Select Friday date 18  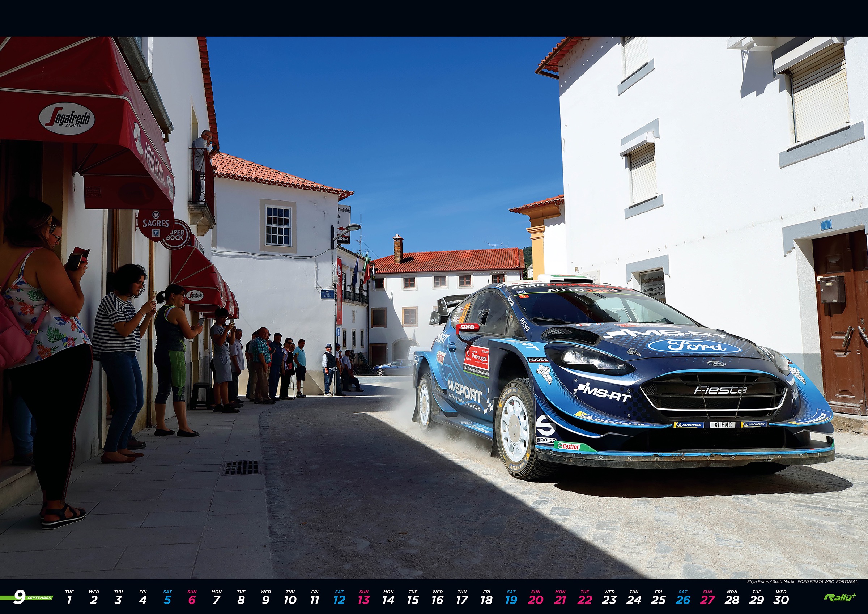pyautogui.click(x=487, y=600)
